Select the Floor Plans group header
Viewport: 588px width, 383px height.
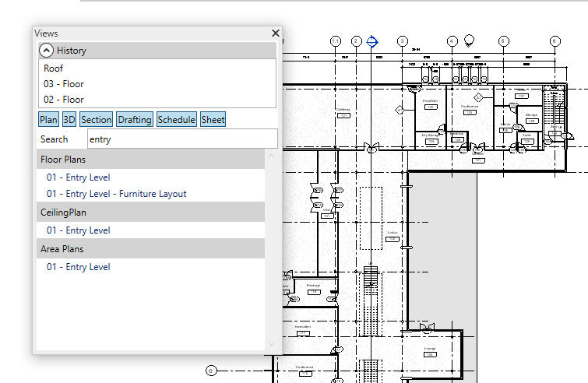tap(151, 160)
